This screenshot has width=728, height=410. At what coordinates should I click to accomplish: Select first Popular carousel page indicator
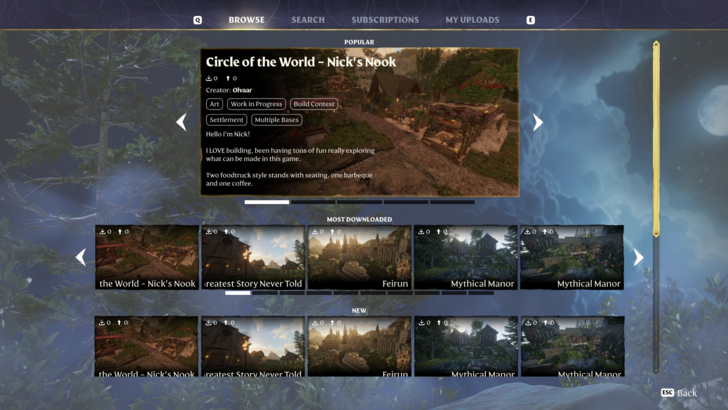tap(266, 202)
